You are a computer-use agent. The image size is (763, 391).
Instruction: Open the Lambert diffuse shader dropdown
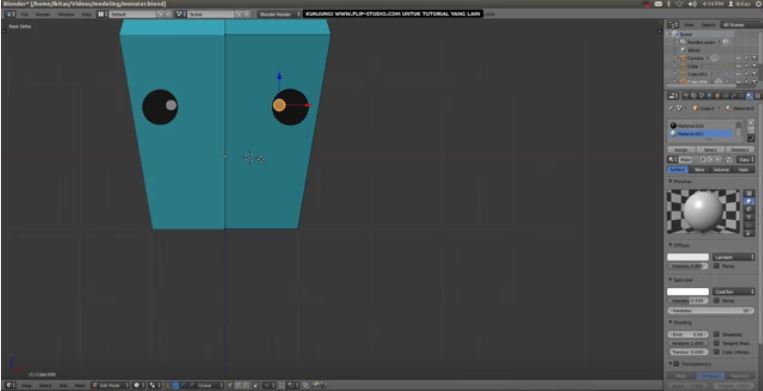(x=733, y=257)
